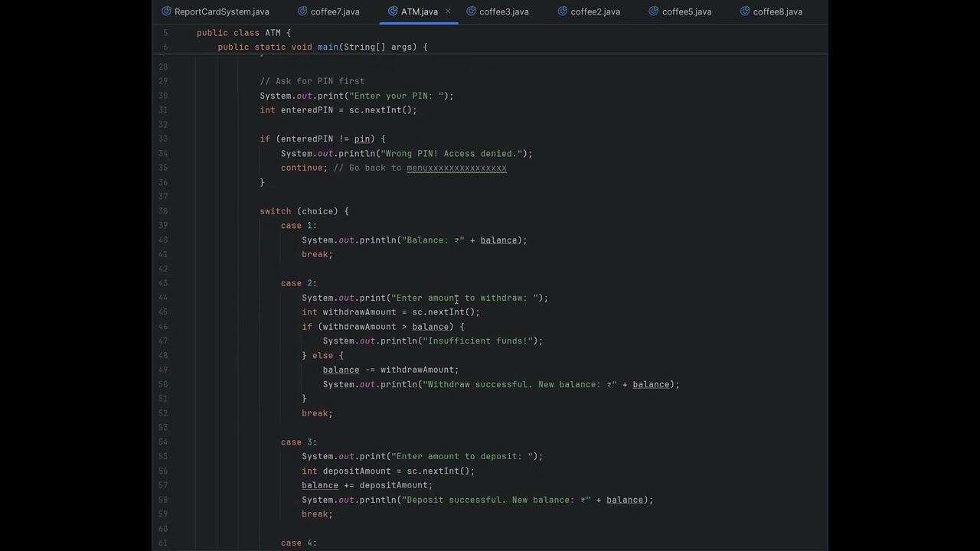Image resolution: width=980 pixels, height=551 pixels.
Task: Activate the coffee8.java tab
Action: tap(778, 11)
